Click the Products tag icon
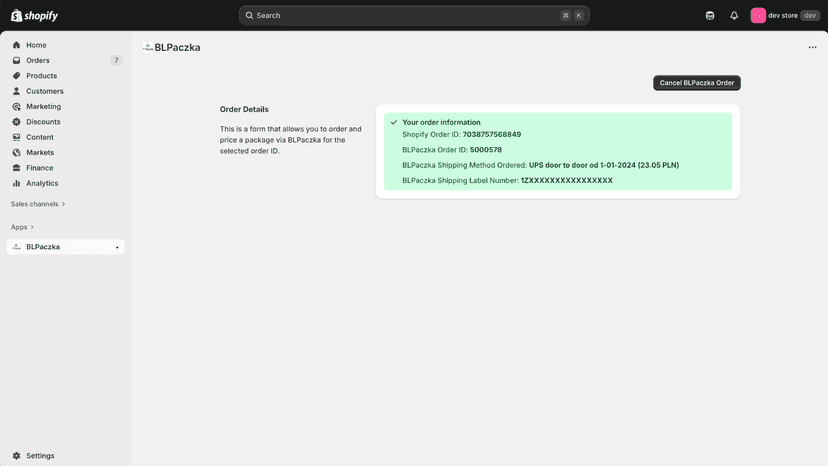The height and width of the screenshot is (466, 828). tap(16, 76)
